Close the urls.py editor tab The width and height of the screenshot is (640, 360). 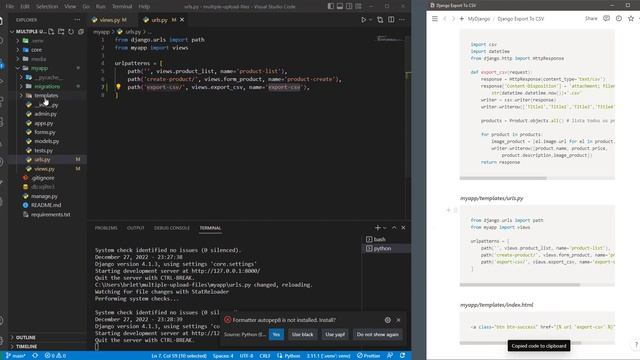point(182,20)
